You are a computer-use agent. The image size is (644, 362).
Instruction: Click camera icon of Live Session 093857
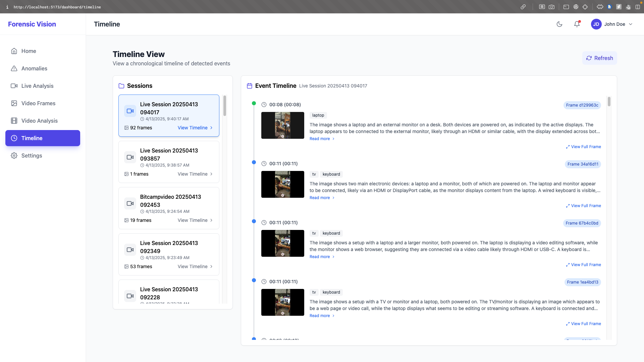point(130,157)
